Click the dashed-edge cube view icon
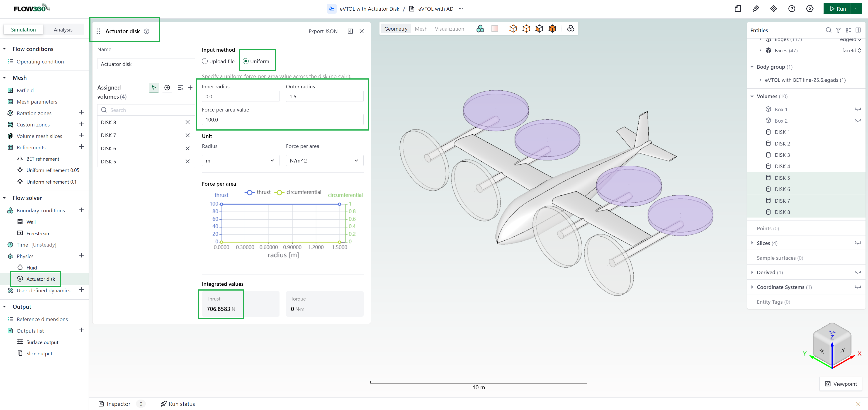Screen dimensions: 868x410 pos(526,29)
